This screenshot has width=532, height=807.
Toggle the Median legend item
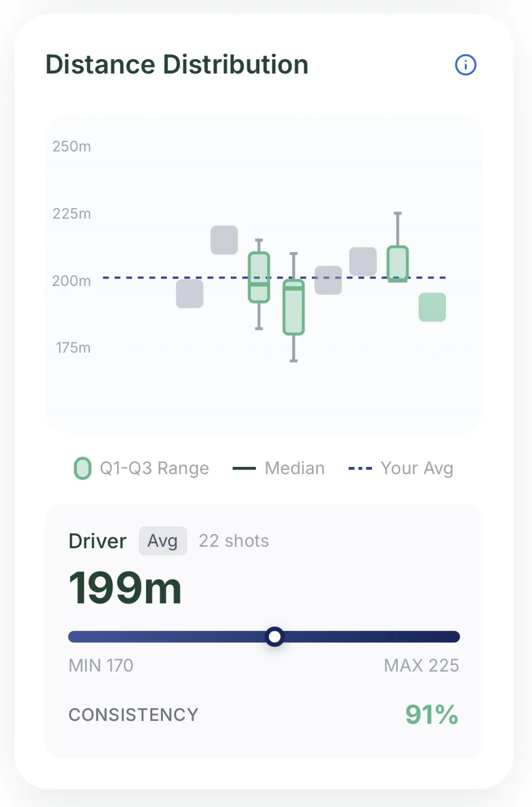[x=279, y=468]
